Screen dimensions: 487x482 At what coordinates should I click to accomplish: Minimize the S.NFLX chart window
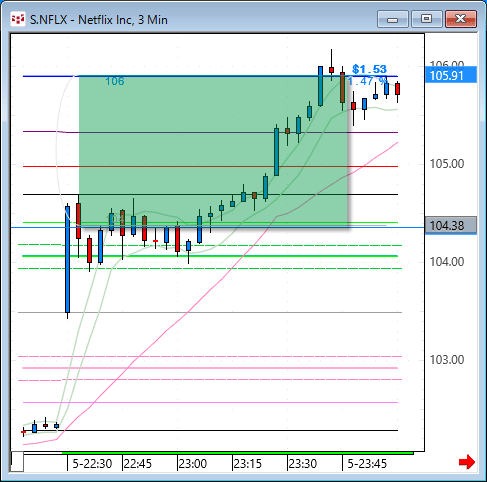click(x=393, y=19)
